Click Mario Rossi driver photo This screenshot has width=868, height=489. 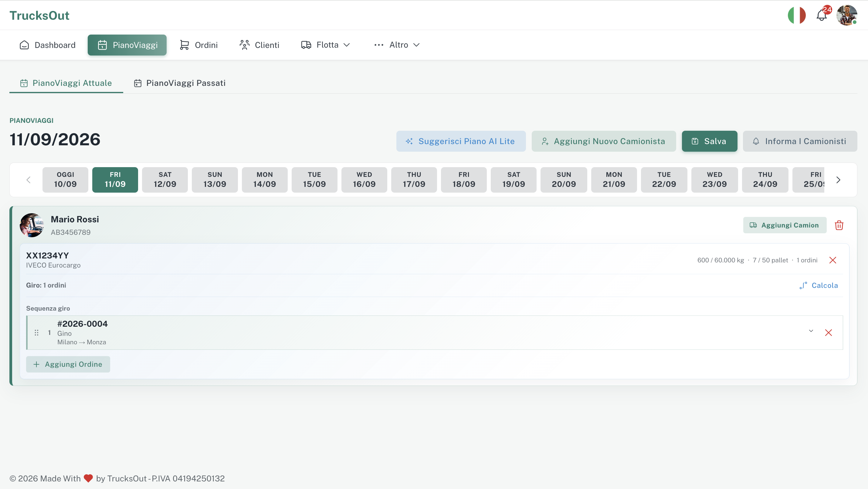32,225
